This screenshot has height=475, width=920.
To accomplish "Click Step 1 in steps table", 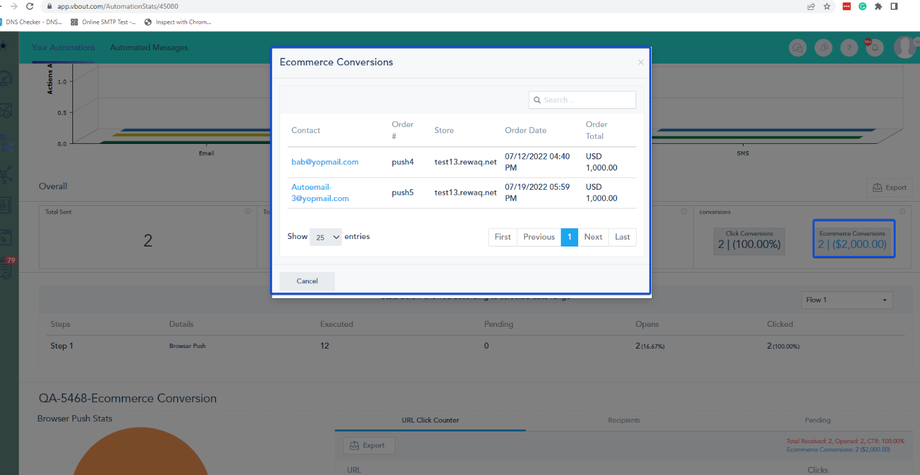I will (x=62, y=346).
